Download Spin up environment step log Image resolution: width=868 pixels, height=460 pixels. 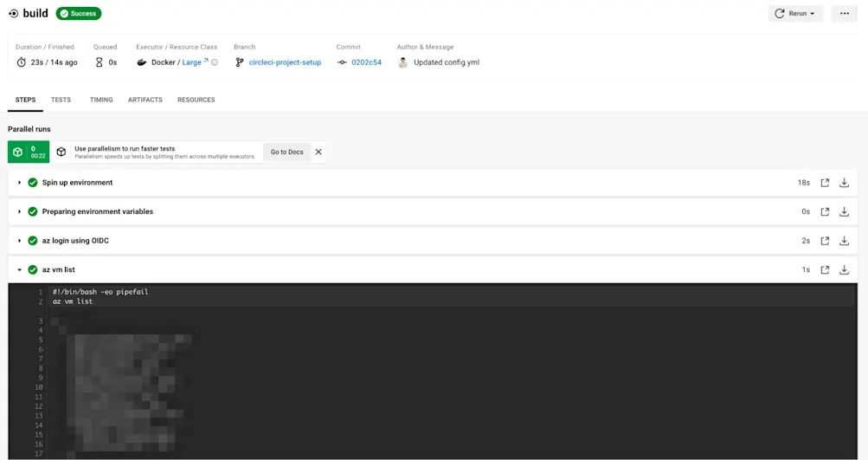(x=844, y=182)
